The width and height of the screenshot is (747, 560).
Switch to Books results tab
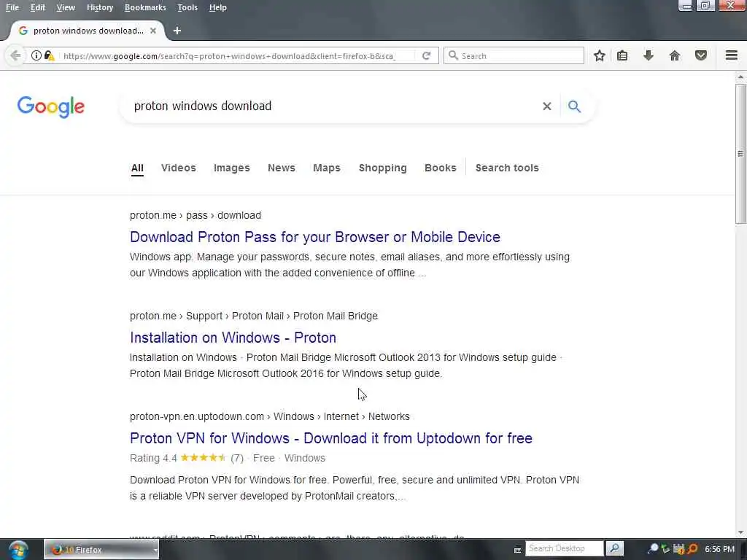441,168
